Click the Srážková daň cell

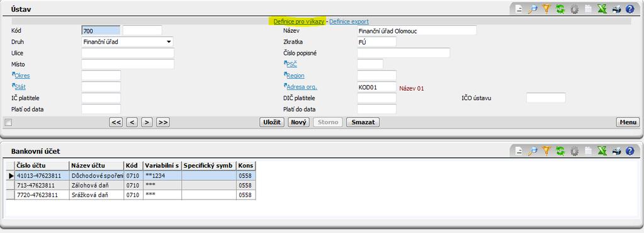[96, 195]
